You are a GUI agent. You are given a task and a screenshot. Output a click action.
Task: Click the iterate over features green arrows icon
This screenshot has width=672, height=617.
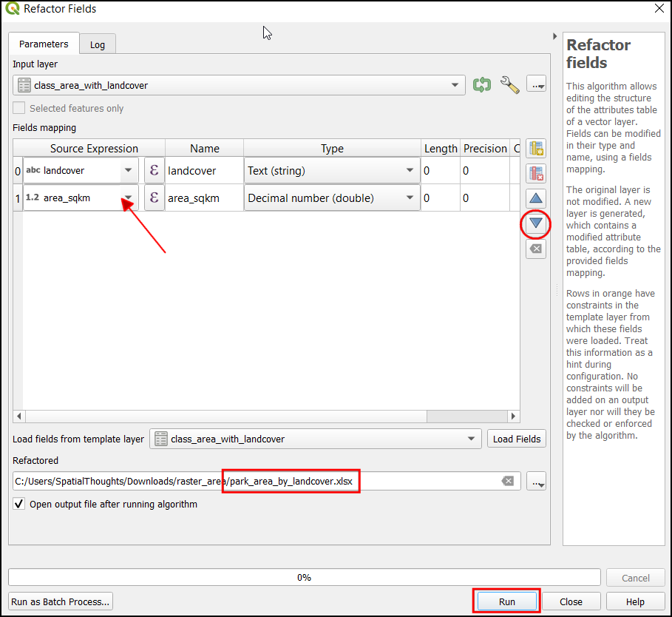tap(481, 85)
